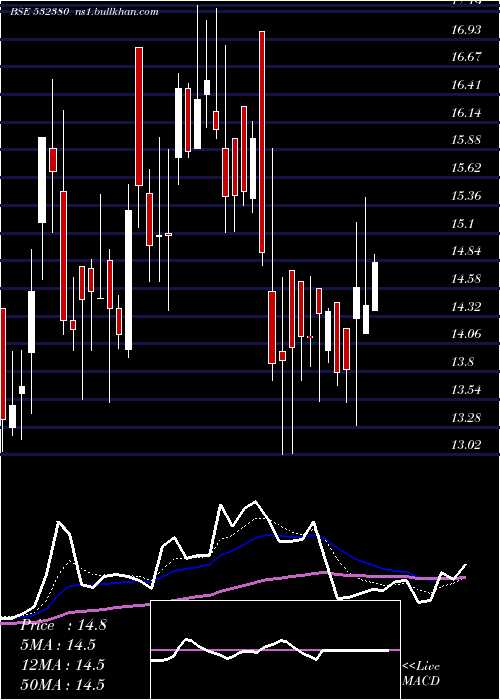Select the 14.06 price axis label
This screenshot has width=500, height=700.
point(466,334)
